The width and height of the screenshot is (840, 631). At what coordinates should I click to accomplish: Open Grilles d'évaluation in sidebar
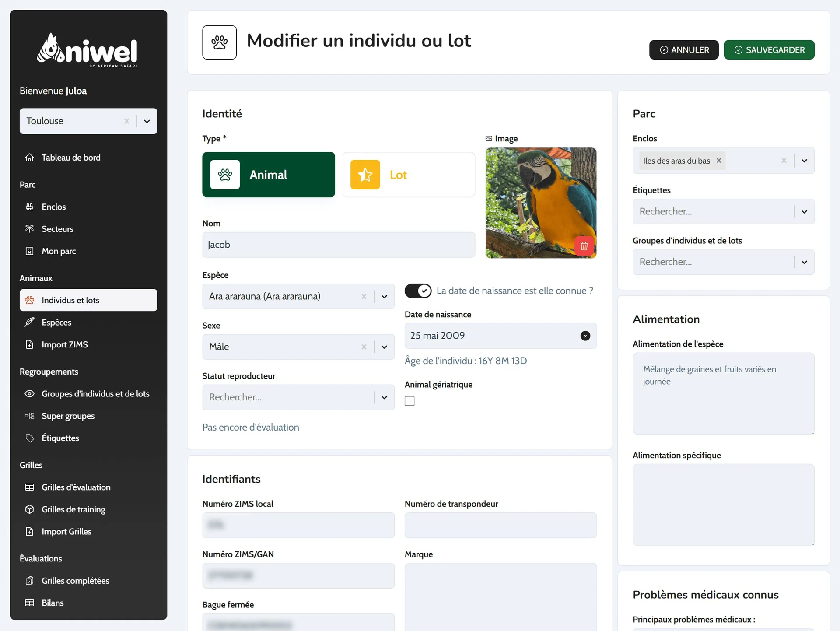[76, 487]
